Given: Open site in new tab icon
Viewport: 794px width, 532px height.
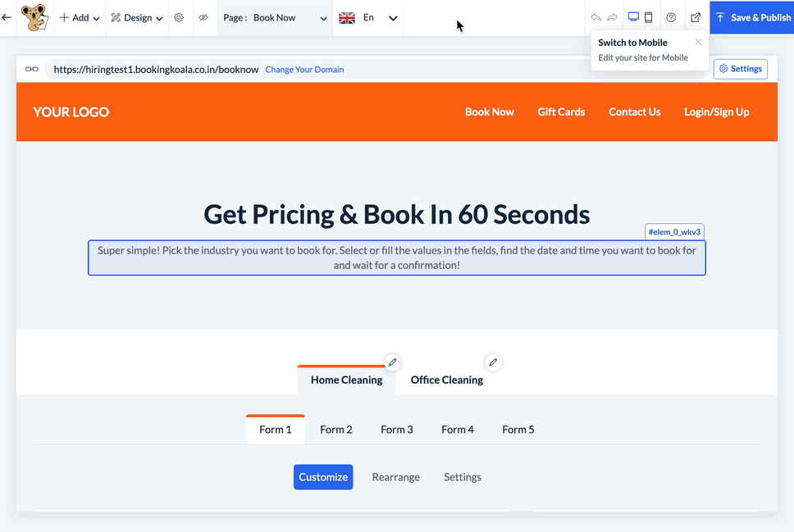Looking at the screenshot, I should point(696,17).
